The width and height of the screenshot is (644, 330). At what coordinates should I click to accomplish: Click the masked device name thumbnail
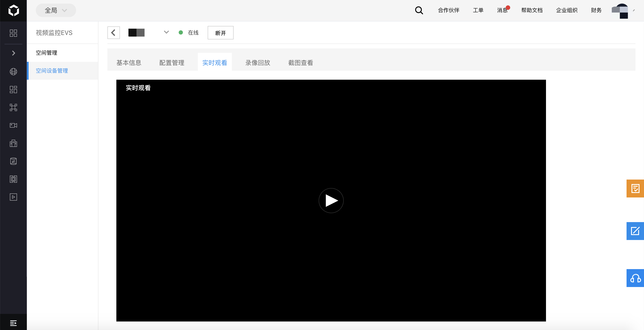[x=136, y=32]
